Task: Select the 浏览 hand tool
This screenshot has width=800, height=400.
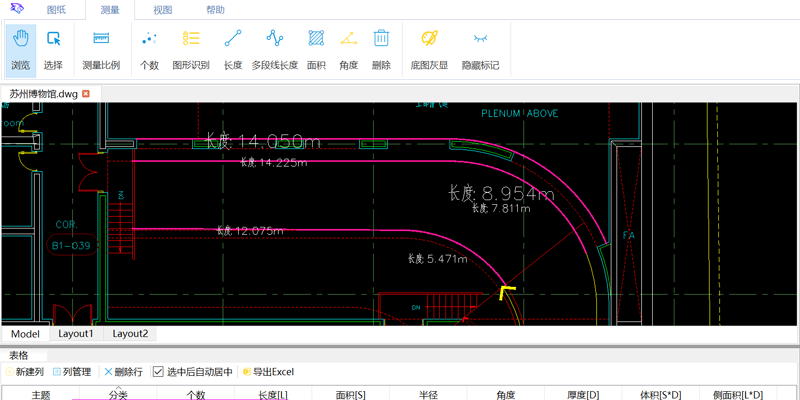Action: pyautogui.click(x=21, y=51)
